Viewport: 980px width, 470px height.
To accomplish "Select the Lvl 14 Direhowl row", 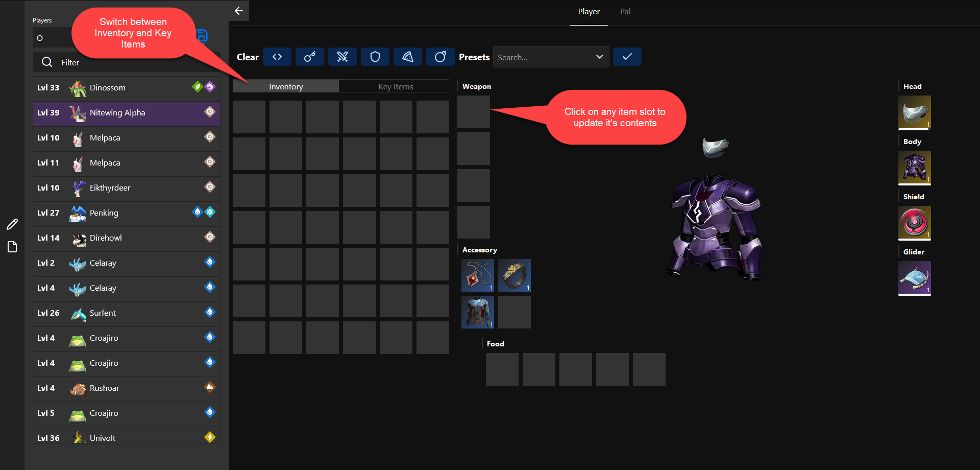I will [127, 238].
